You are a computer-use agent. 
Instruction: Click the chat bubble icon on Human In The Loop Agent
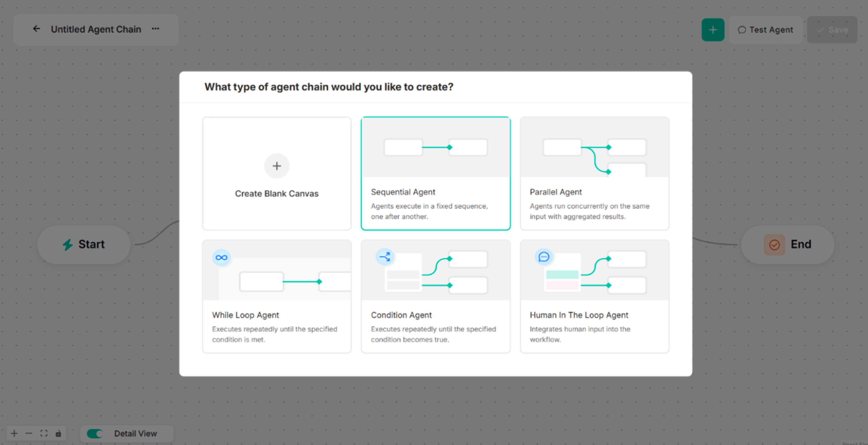pos(544,257)
